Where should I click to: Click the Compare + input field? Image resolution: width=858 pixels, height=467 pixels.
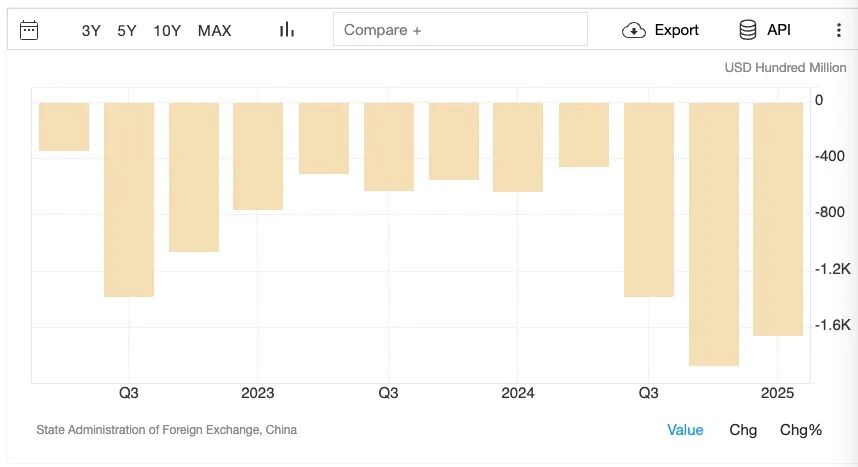460,30
